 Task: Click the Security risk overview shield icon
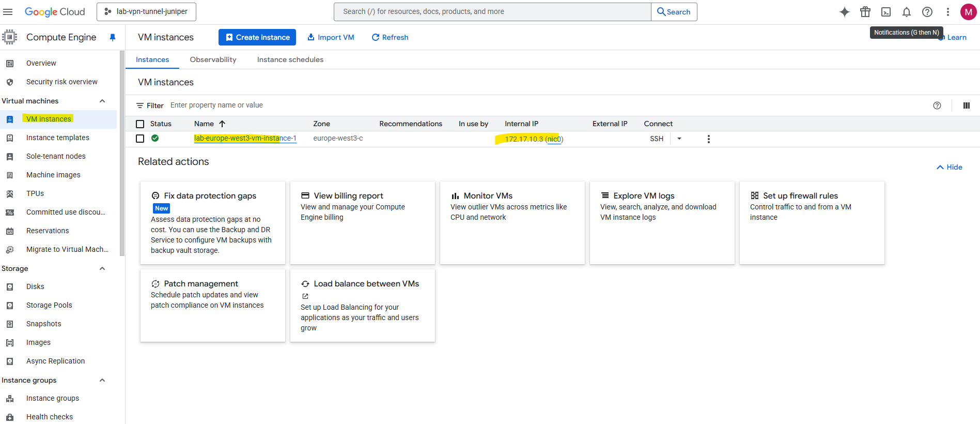10,82
